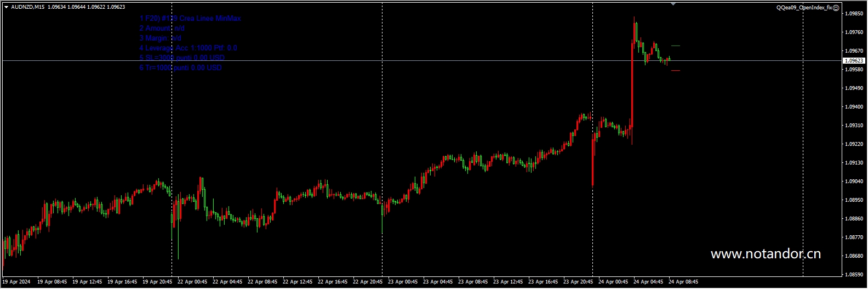Click the short red Min line object
868x289 pixels.
[x=676, y=70]
